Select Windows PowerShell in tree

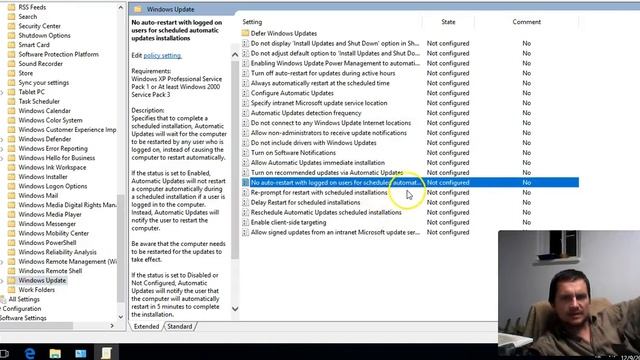[x=47, y=243]
